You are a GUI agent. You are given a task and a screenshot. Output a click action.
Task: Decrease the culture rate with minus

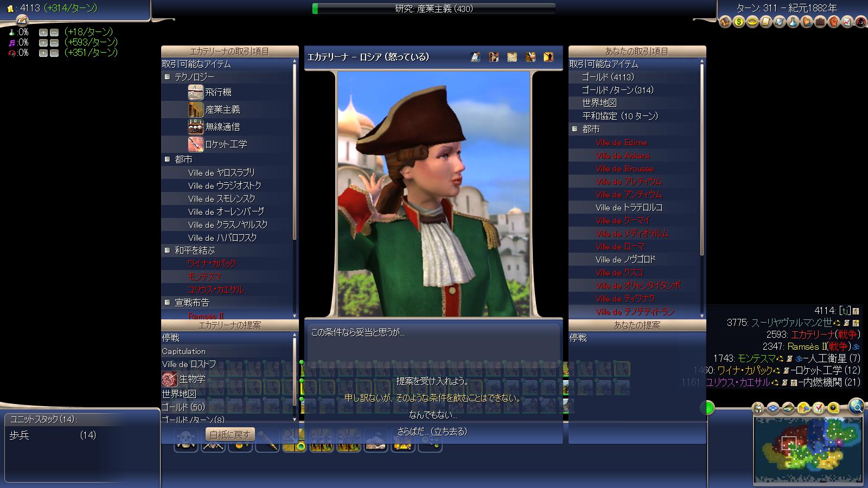54,43
